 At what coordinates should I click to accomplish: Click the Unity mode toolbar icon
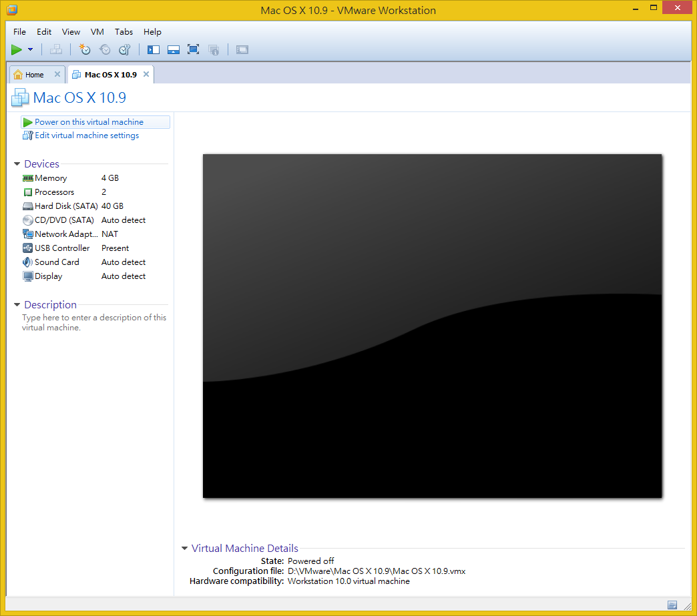click(214, 50)
